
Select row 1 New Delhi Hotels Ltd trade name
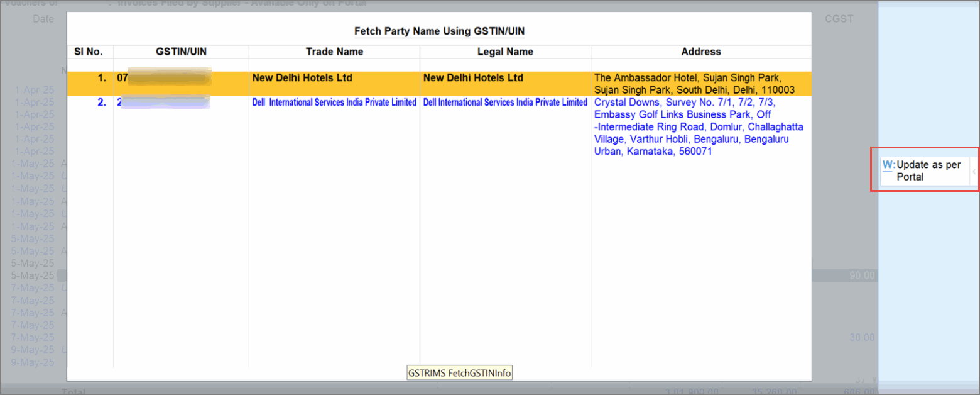[302, 78]
